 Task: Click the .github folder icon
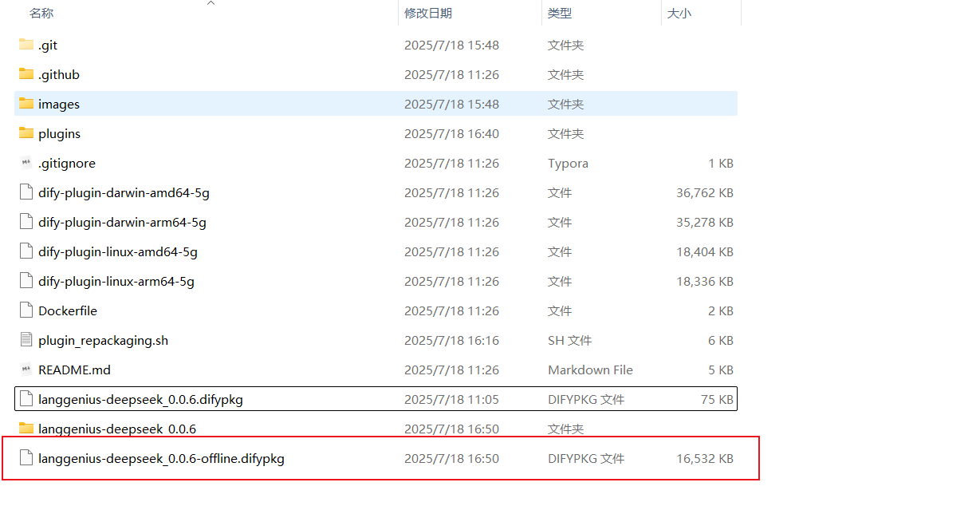point(26,74)
